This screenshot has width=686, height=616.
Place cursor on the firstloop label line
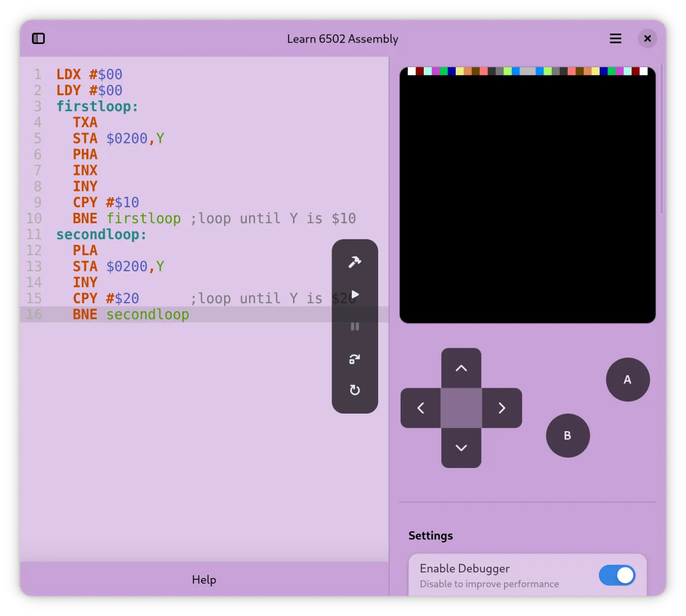(97, 106)
